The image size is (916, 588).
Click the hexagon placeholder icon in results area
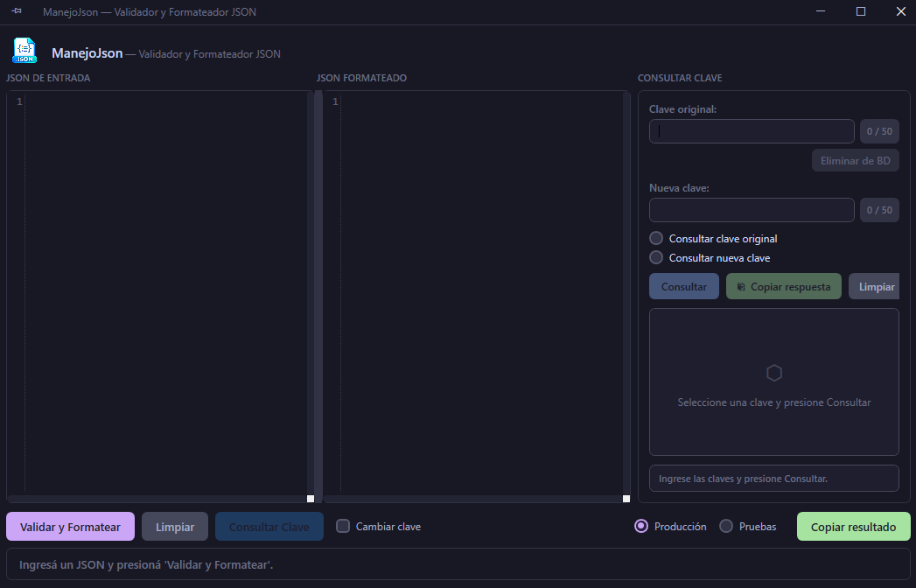pos(773,374)
